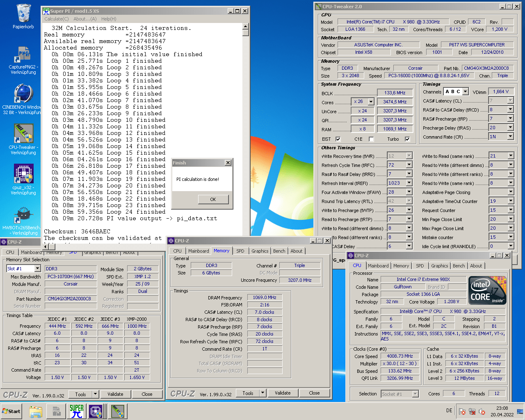Open the Write to Read (same rank) dropdown
The image size is (525, 420).
[511, 156]
